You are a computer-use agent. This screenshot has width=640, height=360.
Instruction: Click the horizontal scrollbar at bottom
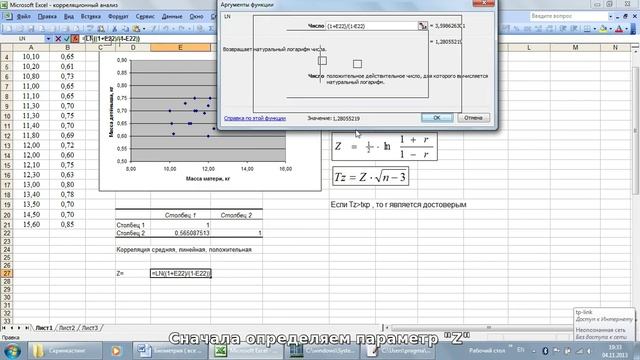pos(482,327)
